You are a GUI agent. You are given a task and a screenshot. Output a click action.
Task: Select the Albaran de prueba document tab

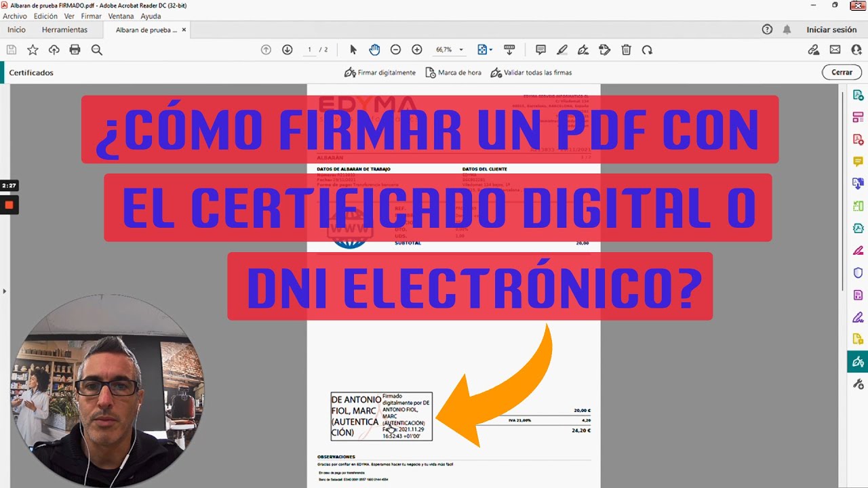coord(145,30)
